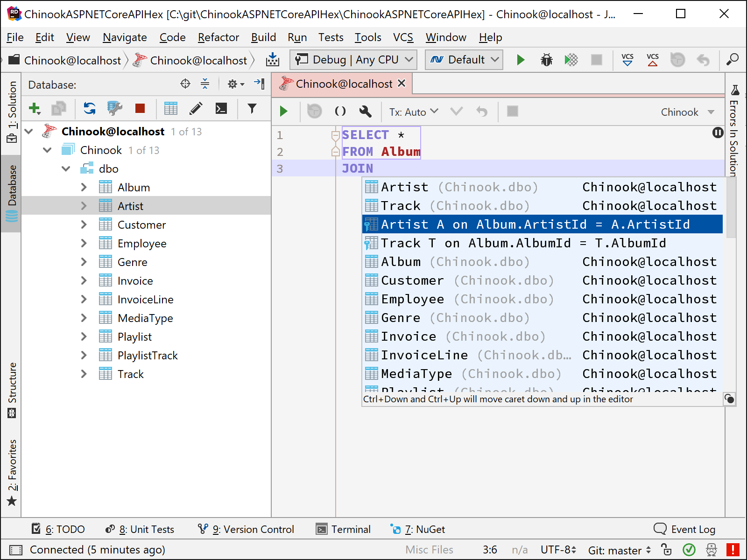The height and width of the screenshot is (560, 747).
Task: Toggle the Structure side tool window
Action: coord(11,390)
